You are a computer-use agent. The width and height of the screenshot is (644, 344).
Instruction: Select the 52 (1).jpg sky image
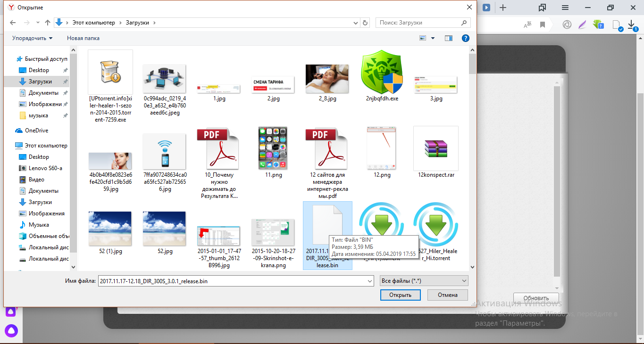(x=110, y=233)
